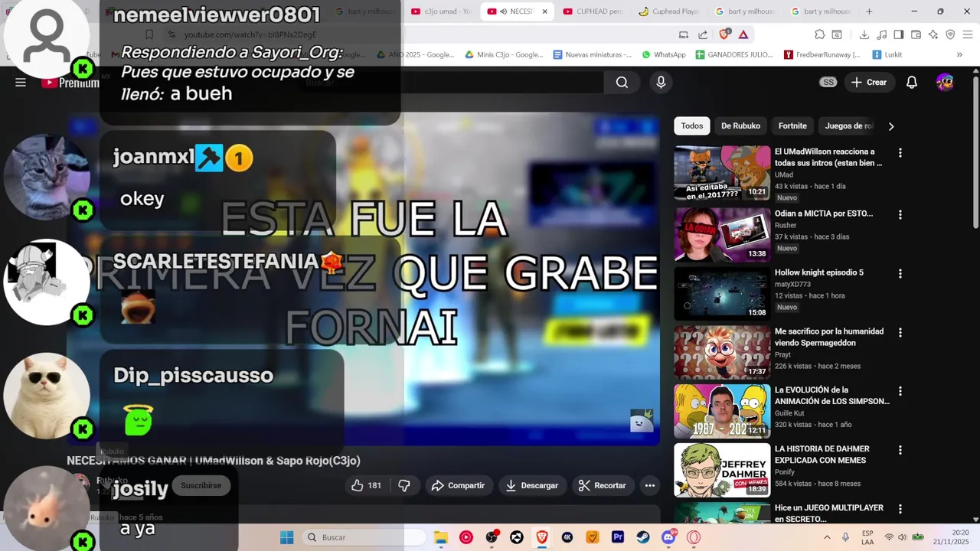Open FredbearRunaway bookmark
The width and height of the screenshot is (980, 551).
[x=822, y=55]
